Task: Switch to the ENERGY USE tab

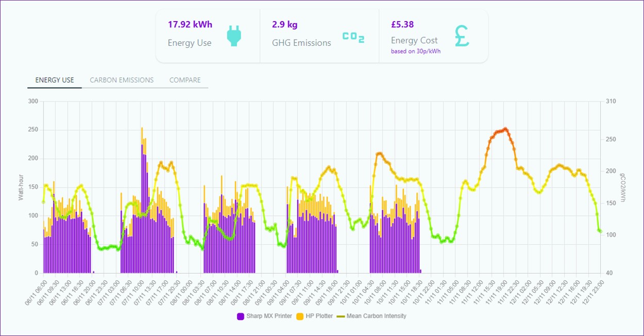Action: pyautogui.click(x=55, y=80)
